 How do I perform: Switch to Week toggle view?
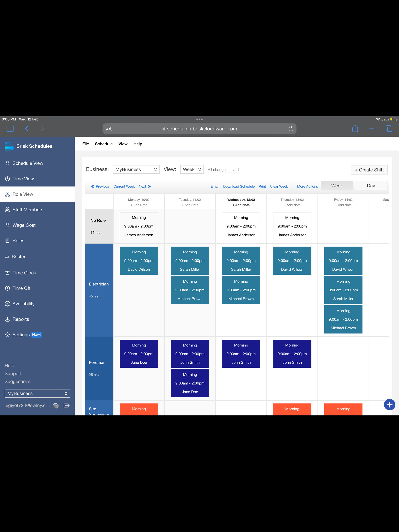click(337, 186)
